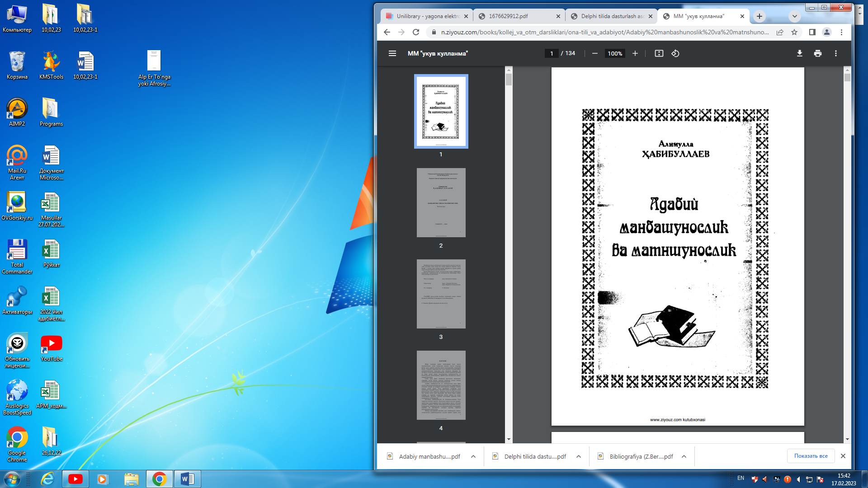The height and width of the screenshot is (488, 868).
Task: Open Microsoft Word from the taskbar
Action: coord(187,479)
